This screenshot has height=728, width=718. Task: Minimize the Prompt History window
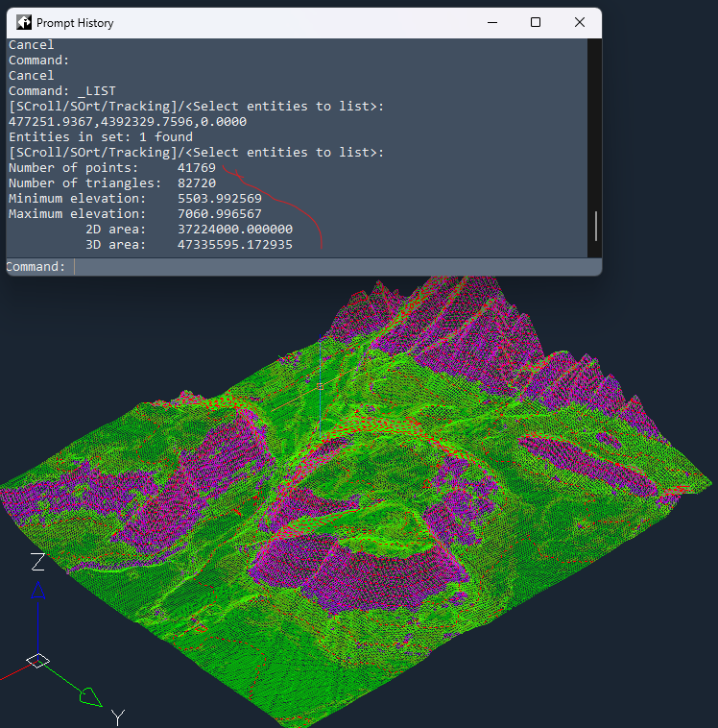[x=491, y=22]
